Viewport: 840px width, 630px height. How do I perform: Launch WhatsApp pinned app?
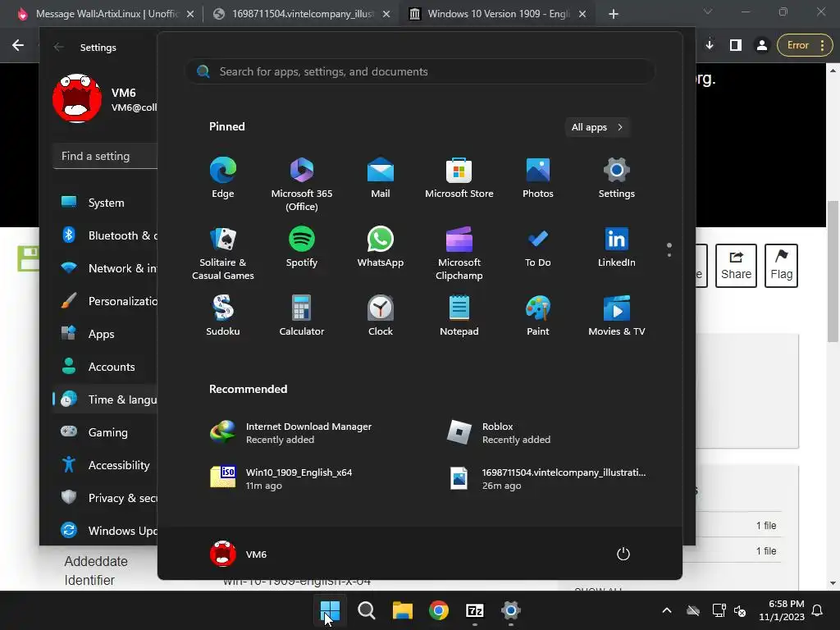[381, 247]
